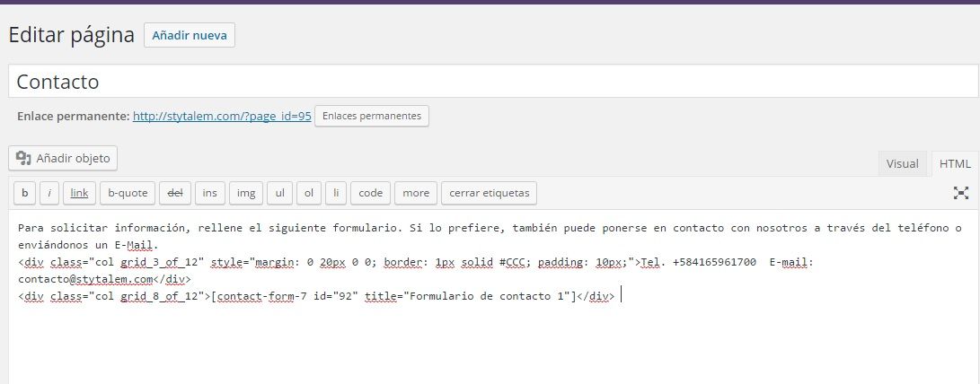Insert a hyperlink with link button
Image resolution: width=980 pixels, height=384 pixels.
point(79,193)
